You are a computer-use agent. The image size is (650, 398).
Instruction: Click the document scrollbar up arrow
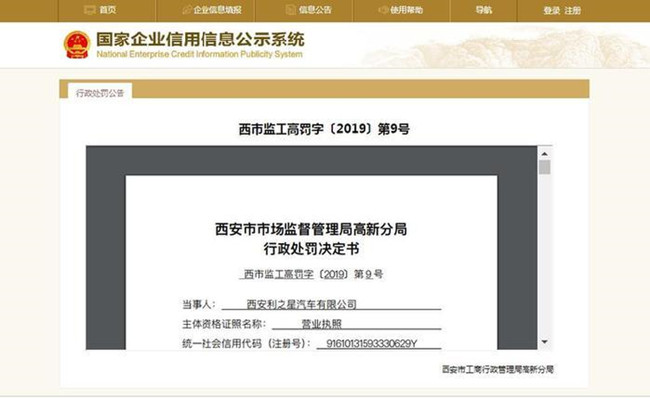pyautogui.click(x=545, y=154)
